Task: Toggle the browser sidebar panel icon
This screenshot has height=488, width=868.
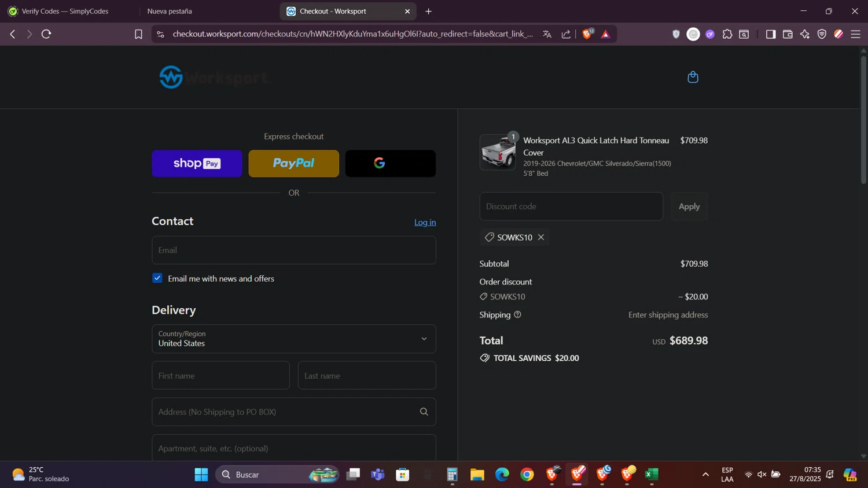Action: pos(770,34)
